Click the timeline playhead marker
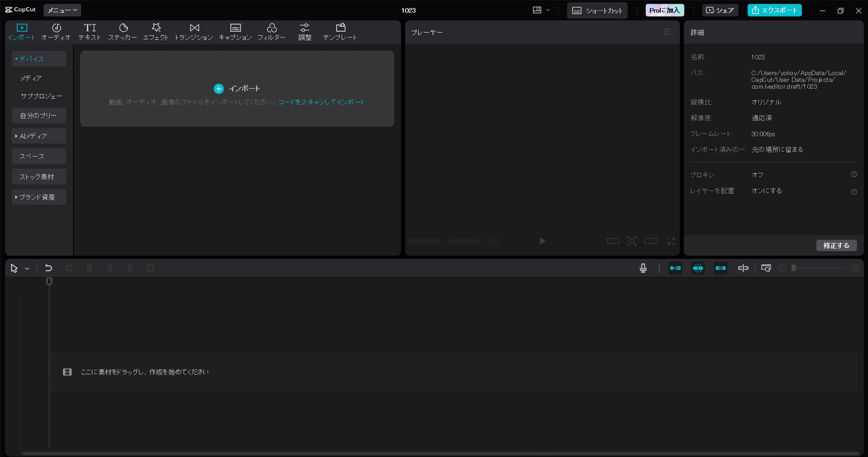The width and height of the screenshot is (868, 457). click(49, 281)
